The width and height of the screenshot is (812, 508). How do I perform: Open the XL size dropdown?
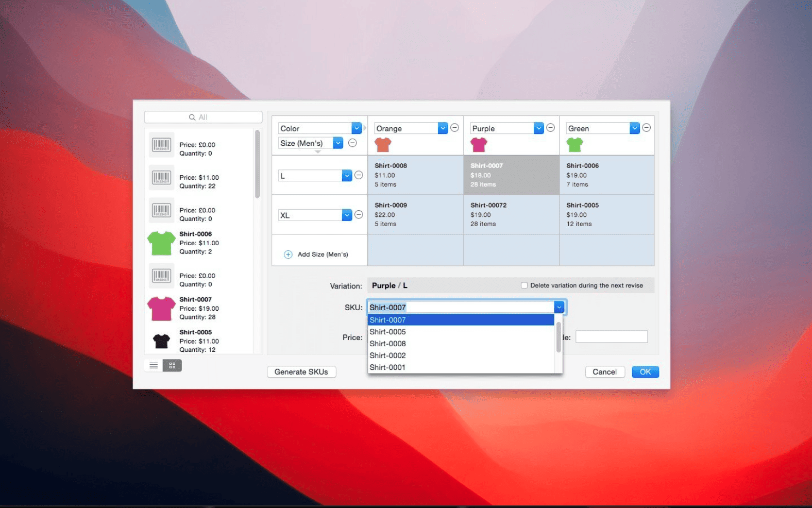click(x=347, y=215)
